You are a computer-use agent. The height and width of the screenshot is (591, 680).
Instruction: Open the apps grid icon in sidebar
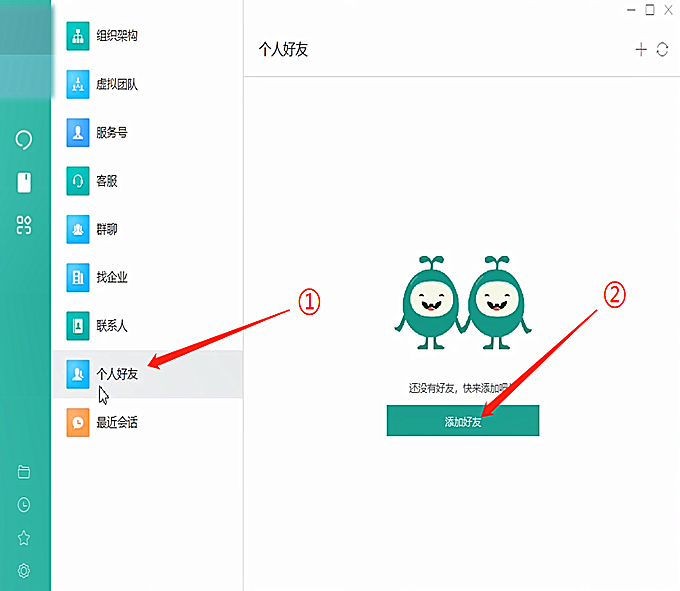coord(24,225)
